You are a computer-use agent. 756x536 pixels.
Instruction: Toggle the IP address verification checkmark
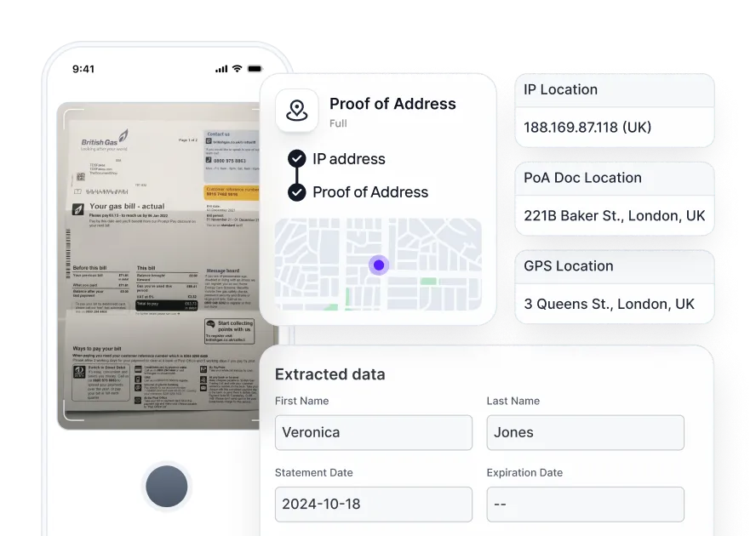pyautogui.click(x=296, y=159)
